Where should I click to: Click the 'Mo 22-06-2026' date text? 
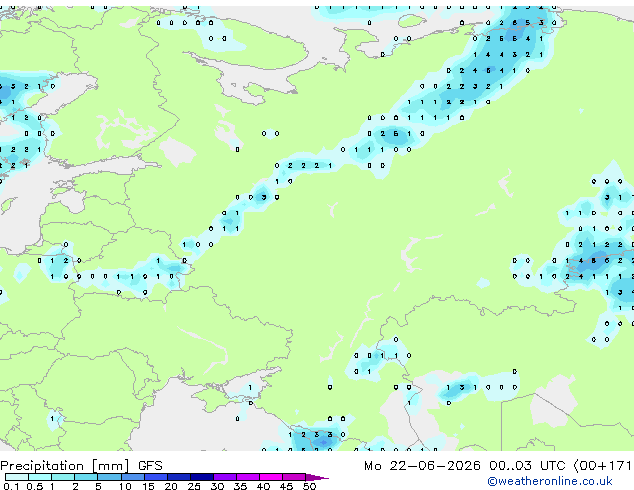pos(422,466)
